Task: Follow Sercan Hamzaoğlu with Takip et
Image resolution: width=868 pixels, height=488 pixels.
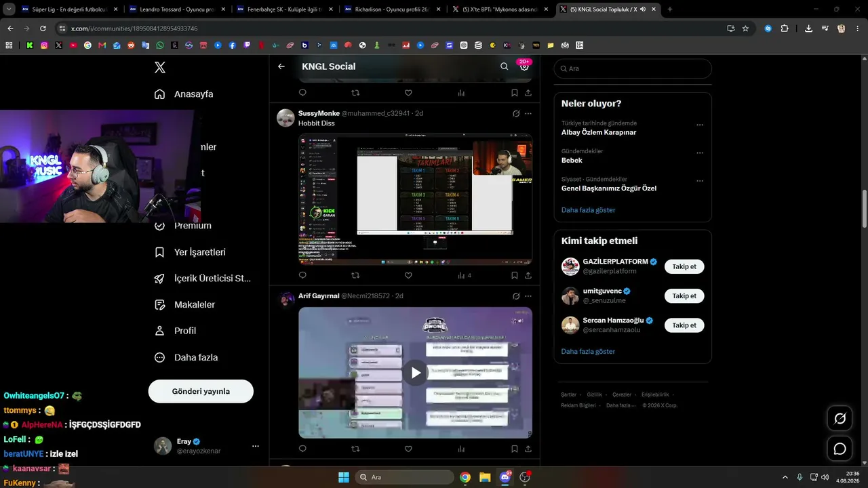Action: pyautogui.click(x=684, y=325)
